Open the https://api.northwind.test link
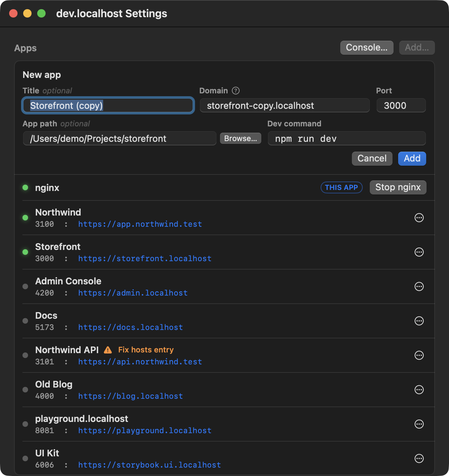This screenshot has width=449, height=476. [140, 362]
